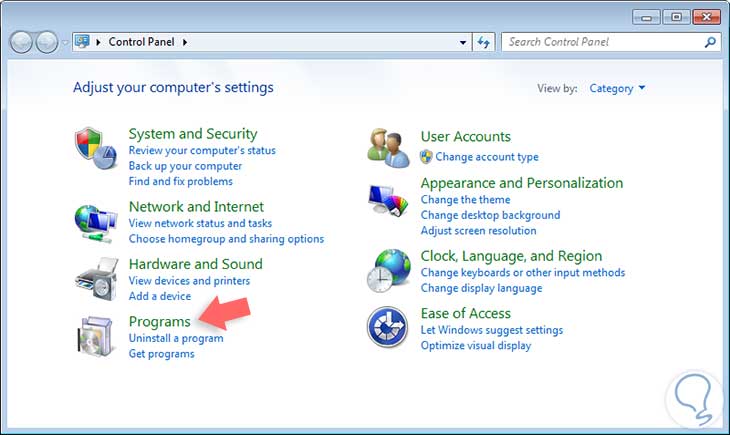Click the Control Panel address bar icon
The image size is (730, 435).
[x=82, y=41]
